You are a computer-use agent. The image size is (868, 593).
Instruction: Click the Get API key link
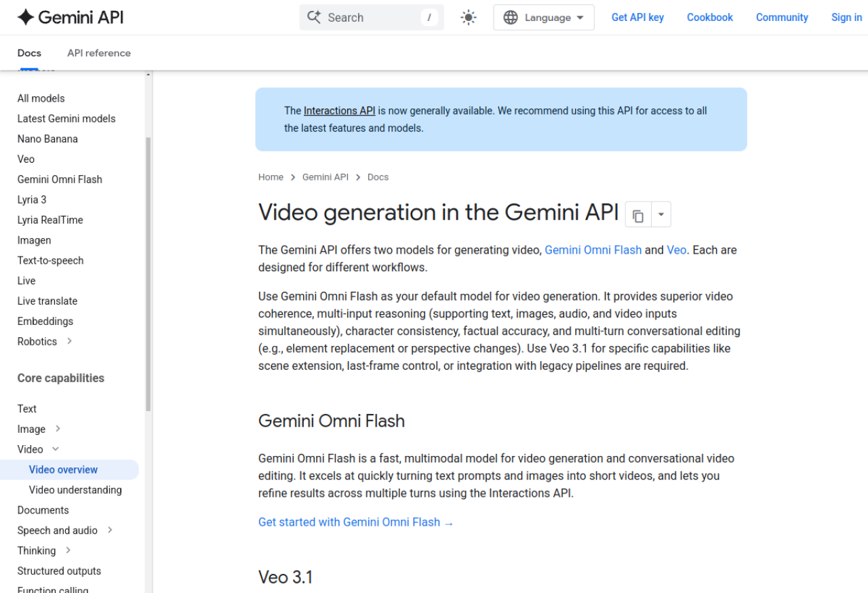(637, 18)
